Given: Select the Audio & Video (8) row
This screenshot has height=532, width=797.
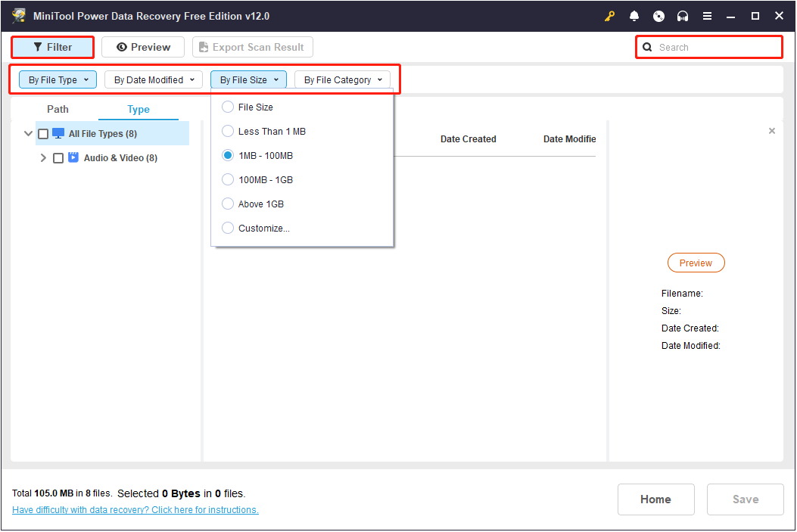Looking at the screenshot, I should click(112, 158).
